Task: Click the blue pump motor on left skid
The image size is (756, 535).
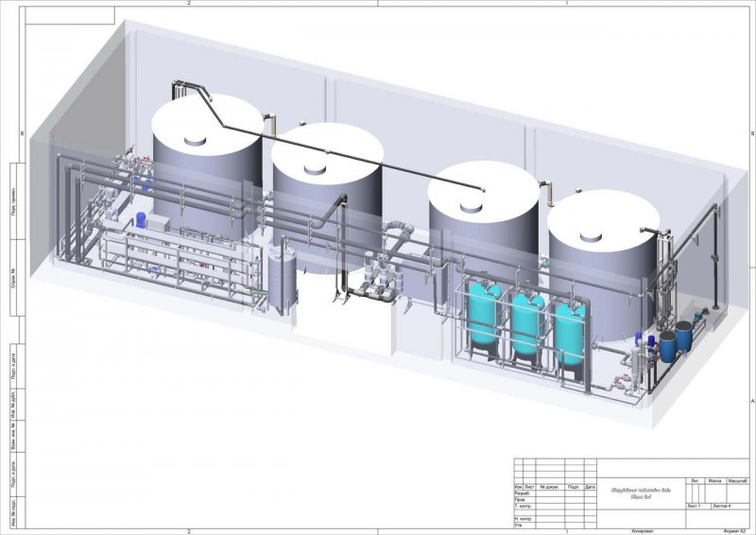Action: (x=141, y=220)
